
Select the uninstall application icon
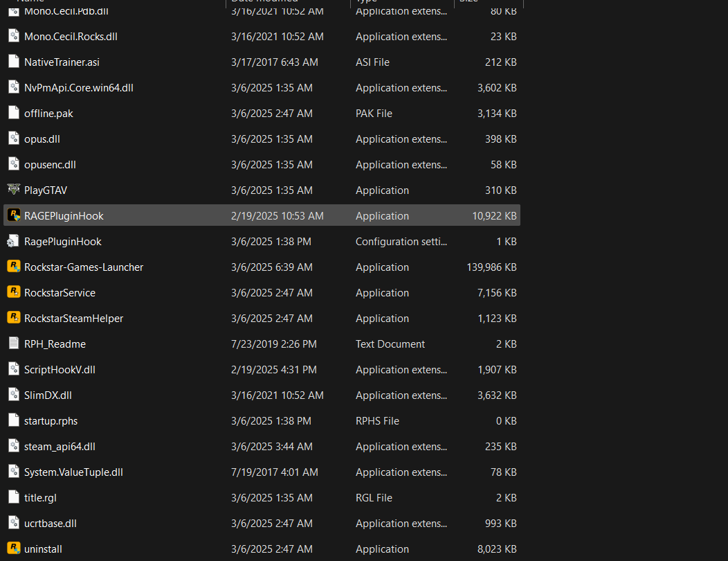(x=14, y=549)
